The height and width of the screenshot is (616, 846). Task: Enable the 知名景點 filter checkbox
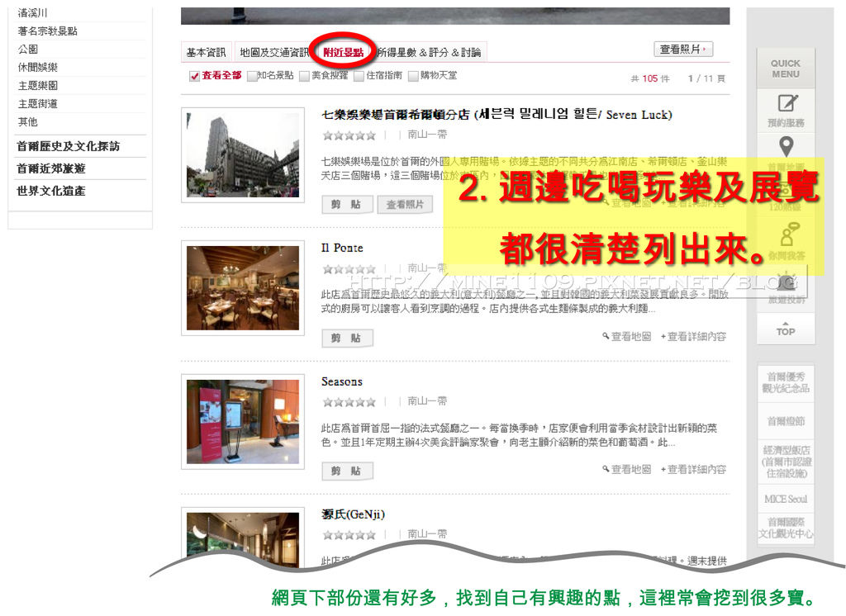(251, 76)
